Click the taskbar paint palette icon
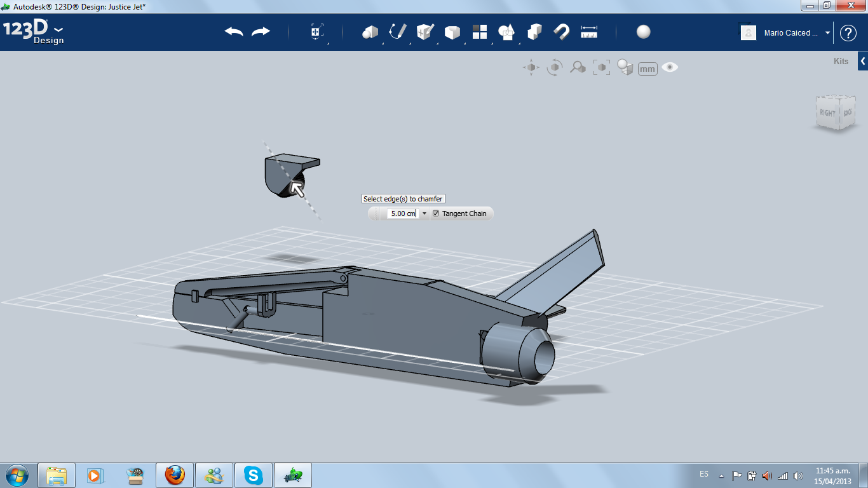The height and width of the screenshot is (488, 868). [x=135, y=475]
